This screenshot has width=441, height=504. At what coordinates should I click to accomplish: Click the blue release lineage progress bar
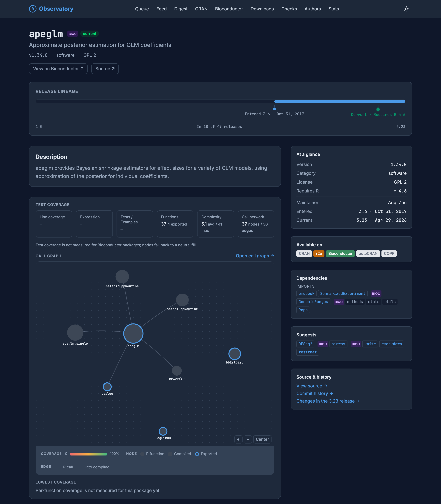pyautogui.click(x=339, y=101)
